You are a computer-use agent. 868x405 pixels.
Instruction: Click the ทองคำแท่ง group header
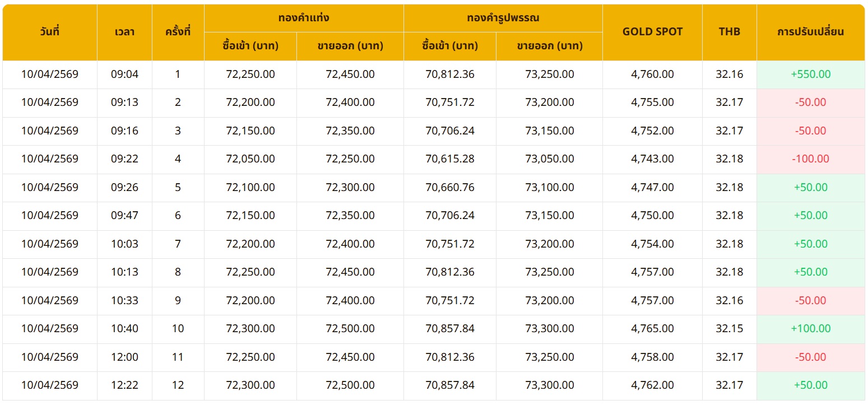[x=304, y=18]
